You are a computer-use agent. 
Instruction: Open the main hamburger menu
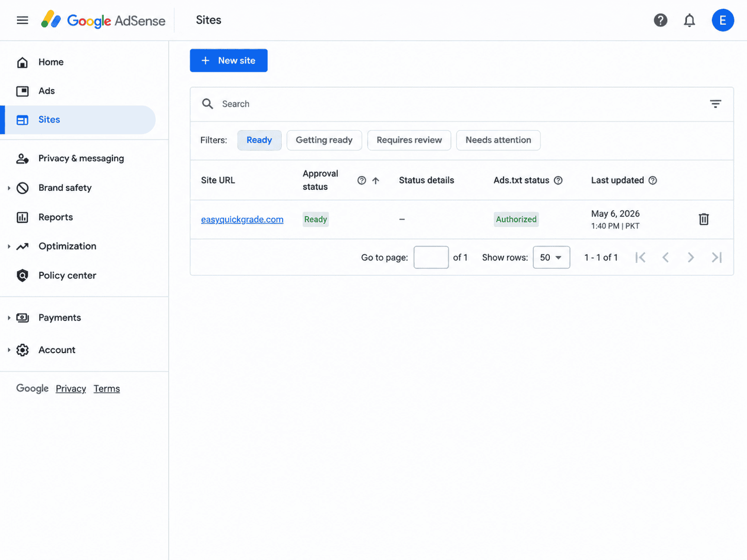click(22, 20)
